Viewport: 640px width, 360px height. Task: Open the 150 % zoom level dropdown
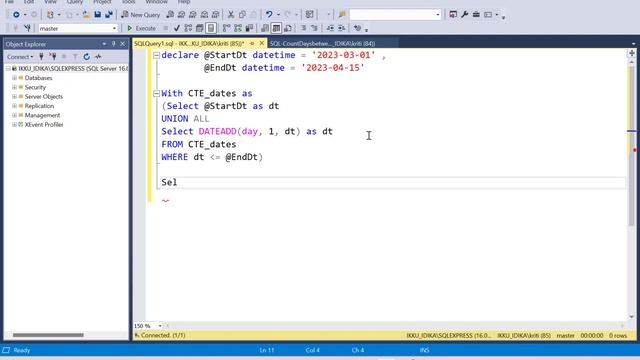160,326
